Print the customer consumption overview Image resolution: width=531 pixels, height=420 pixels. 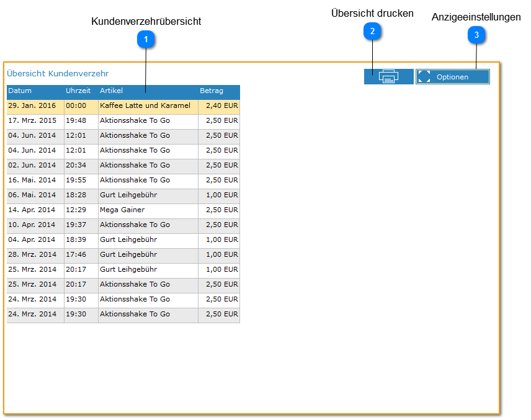pyautogui.click(x=388, y=76)
